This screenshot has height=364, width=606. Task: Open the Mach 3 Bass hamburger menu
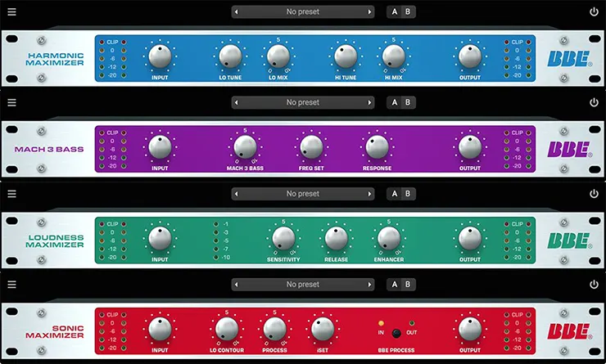[x=11, y=103]
